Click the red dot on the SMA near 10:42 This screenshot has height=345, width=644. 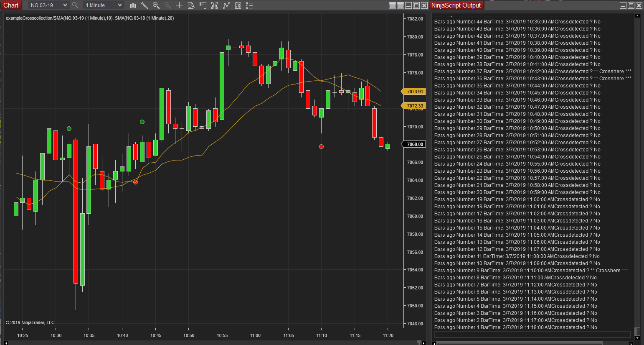tap(135, 182)
